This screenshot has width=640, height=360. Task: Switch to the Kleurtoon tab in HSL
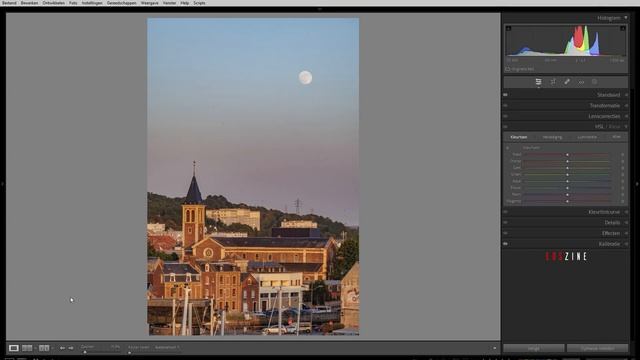click(519, 137)
